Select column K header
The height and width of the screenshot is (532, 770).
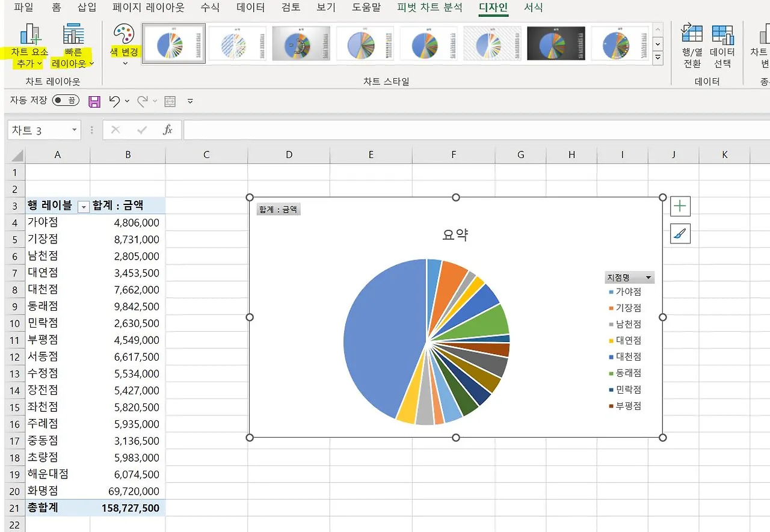(x=724, y=155)
